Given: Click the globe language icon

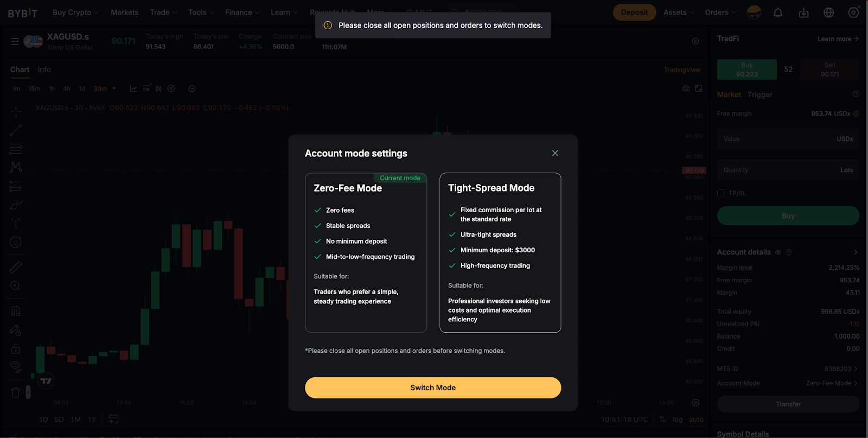Looking at the screenshot, I should (x=828, y=12).
